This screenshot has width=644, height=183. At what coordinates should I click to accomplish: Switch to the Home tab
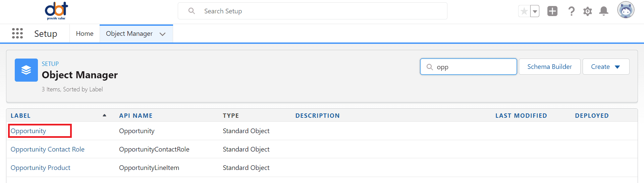(85, 33)
